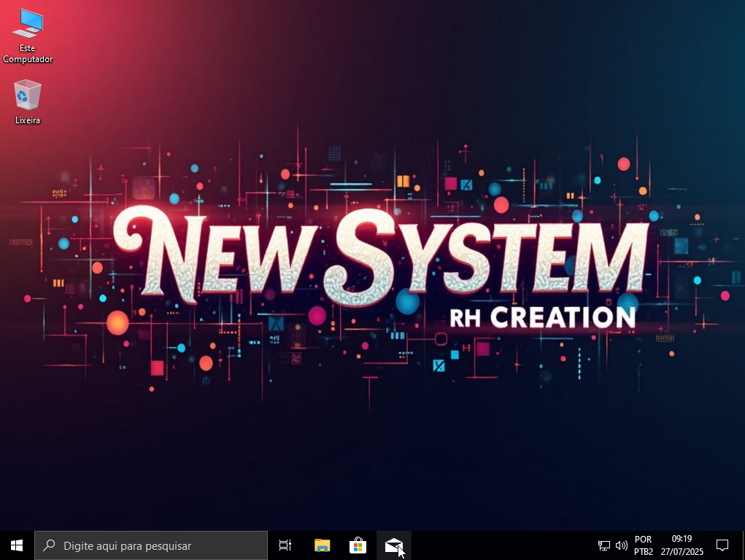Open the calendar flyout from the 09:19 clock

point(682,545)
